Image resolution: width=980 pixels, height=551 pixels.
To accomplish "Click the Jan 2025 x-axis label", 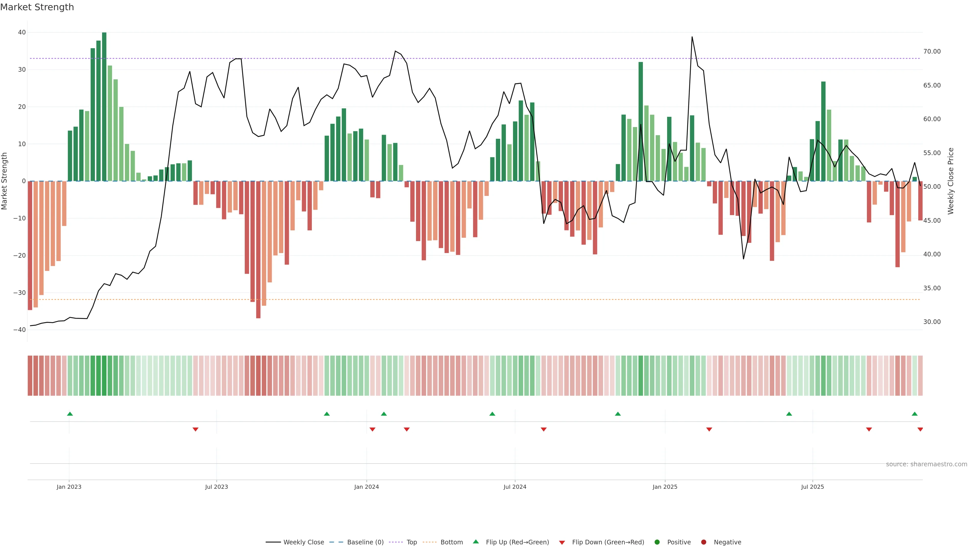I will [665, 487].
